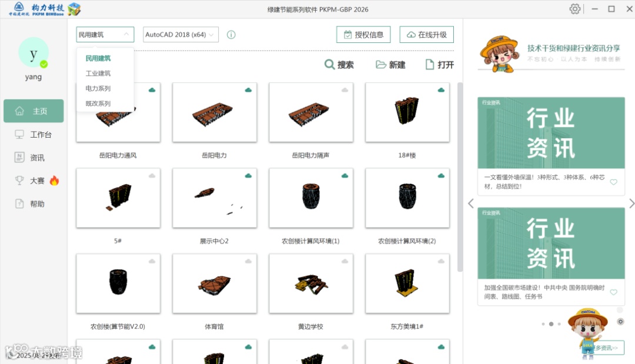Show next news with right arrow
Viewport: 635px width, 364px height.
pos(631,203)
